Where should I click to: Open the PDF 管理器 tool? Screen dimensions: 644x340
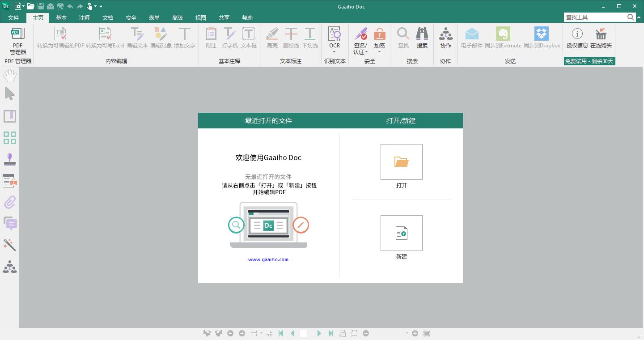[18, 41]
